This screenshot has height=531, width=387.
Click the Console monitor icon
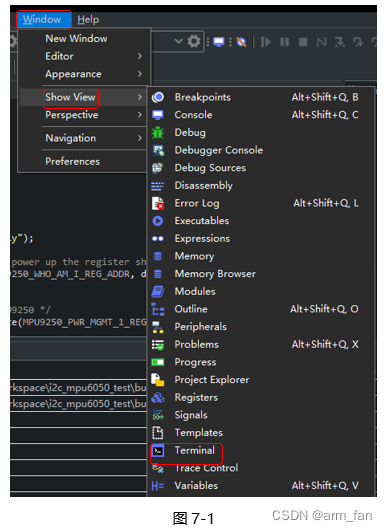[x=158, y=115]
